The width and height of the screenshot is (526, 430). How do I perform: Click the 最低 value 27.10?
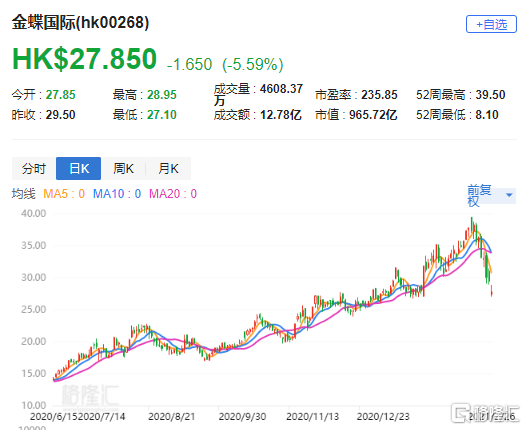[162, 115]
